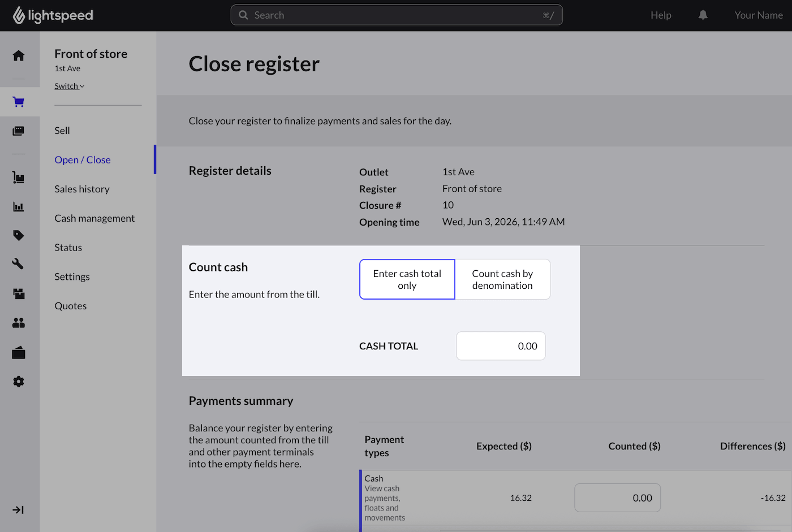Open the wrench Services icon
The image size is (792, 532).
[x=19, y=264]
